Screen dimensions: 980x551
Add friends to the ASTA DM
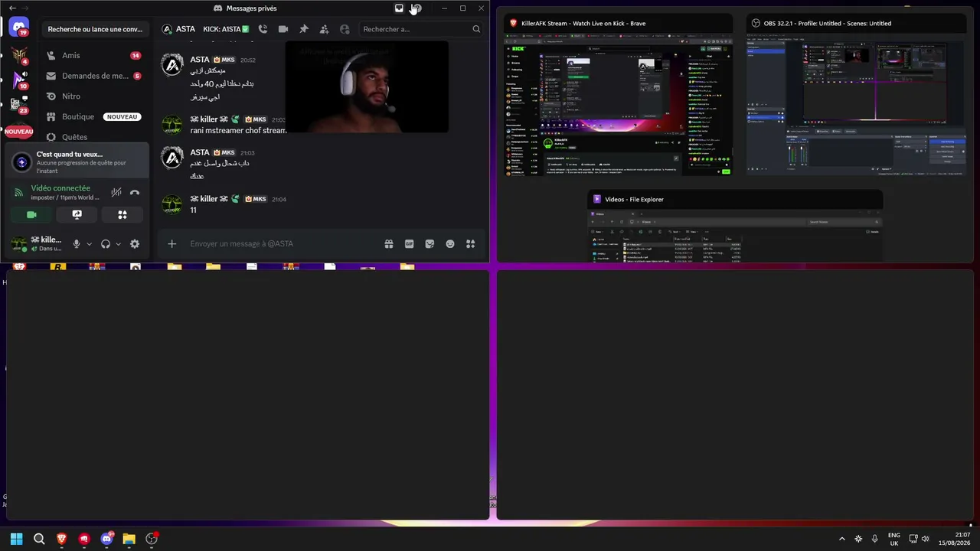(x=324, y=29)
